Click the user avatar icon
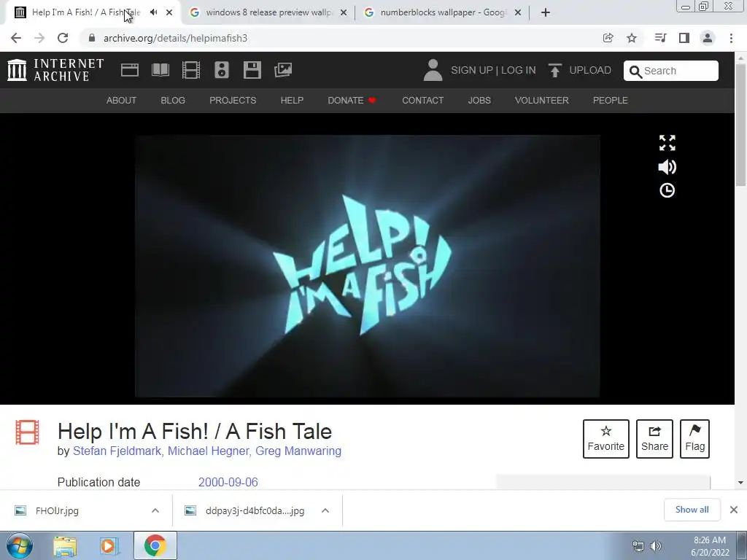747x560 pixels. [x=433, y=70]
